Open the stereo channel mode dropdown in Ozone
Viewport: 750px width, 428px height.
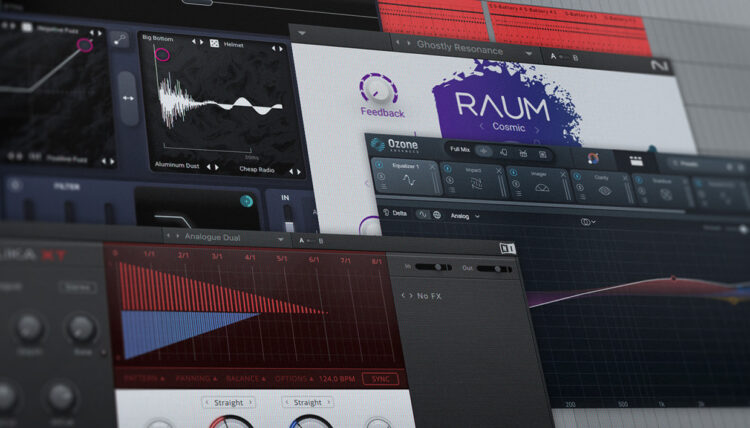coord(588,222)
